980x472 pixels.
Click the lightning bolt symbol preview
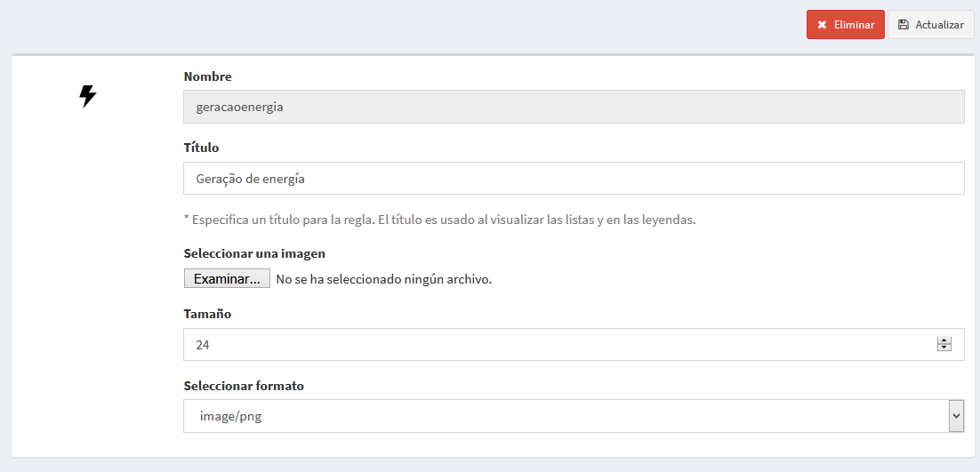coord(87,96)
